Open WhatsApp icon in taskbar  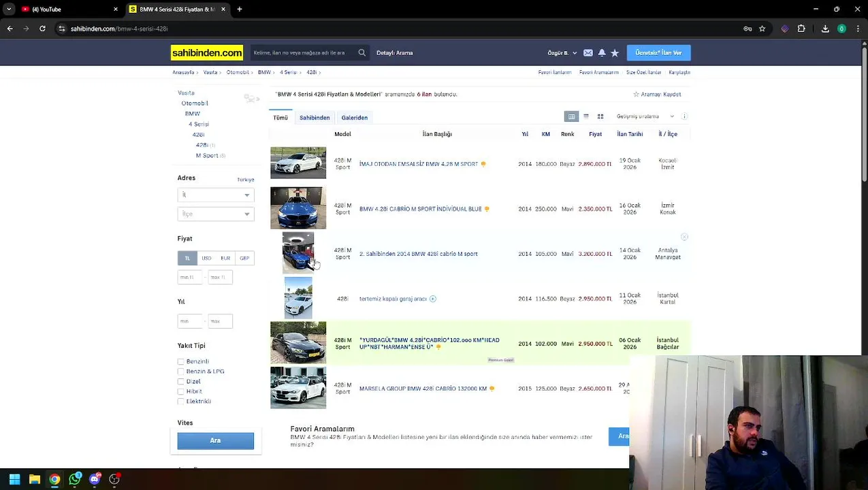[x=75, y=479]
